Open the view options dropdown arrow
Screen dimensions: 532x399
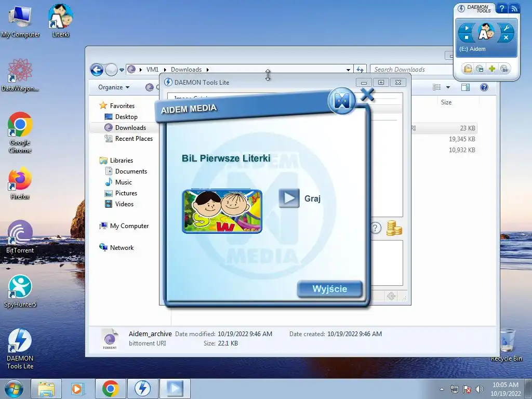click(x=448, y=87)
